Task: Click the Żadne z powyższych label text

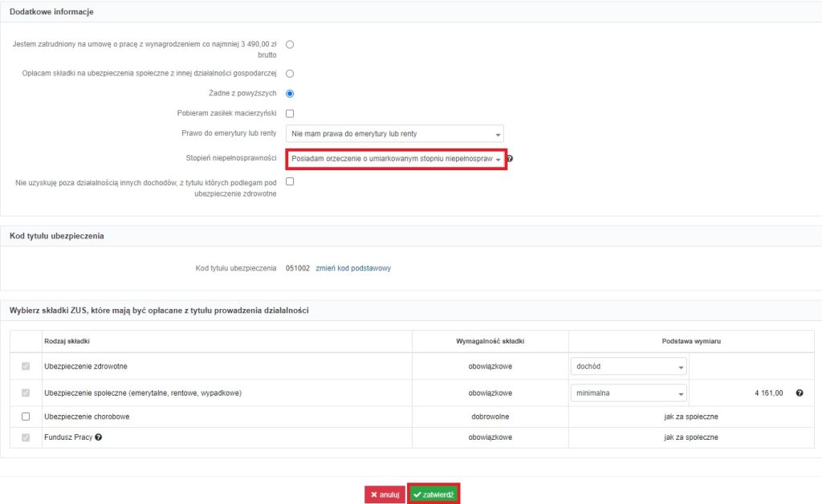Action: click(242, 93)
